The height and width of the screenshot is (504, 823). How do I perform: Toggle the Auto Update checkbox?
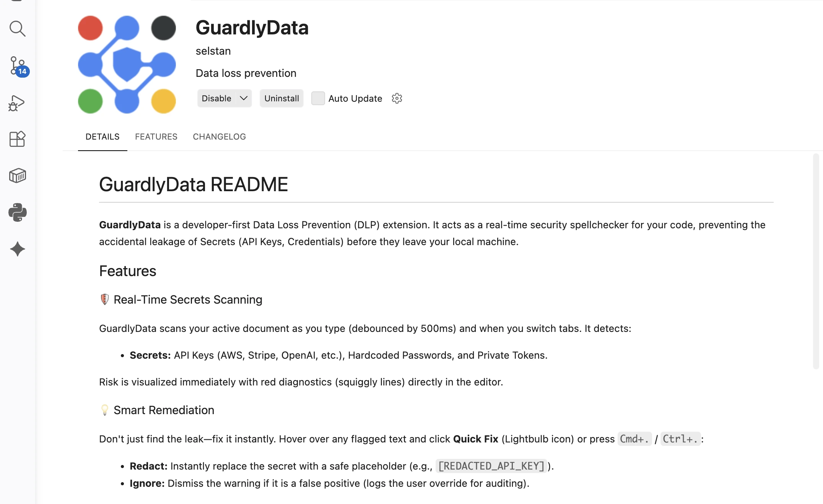click(x=318, y=98)
